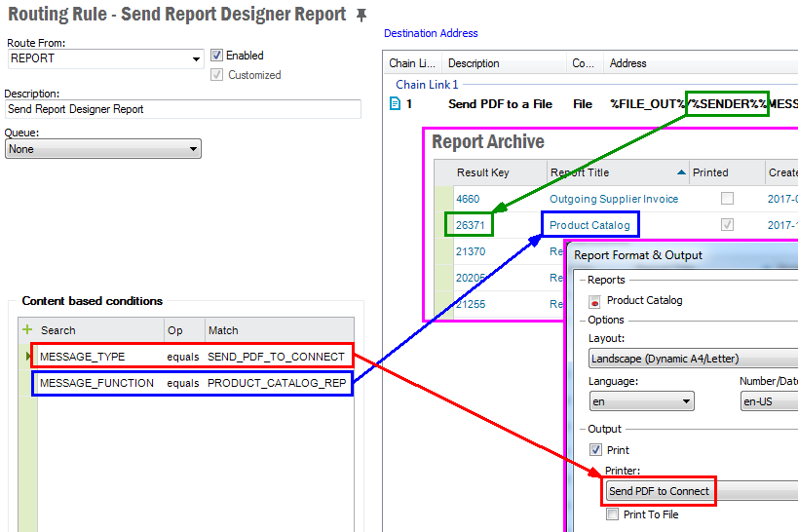Viewport: 798px width, 532px height.
Task: Click the Result Key column header
Action: tap(483, 172)
